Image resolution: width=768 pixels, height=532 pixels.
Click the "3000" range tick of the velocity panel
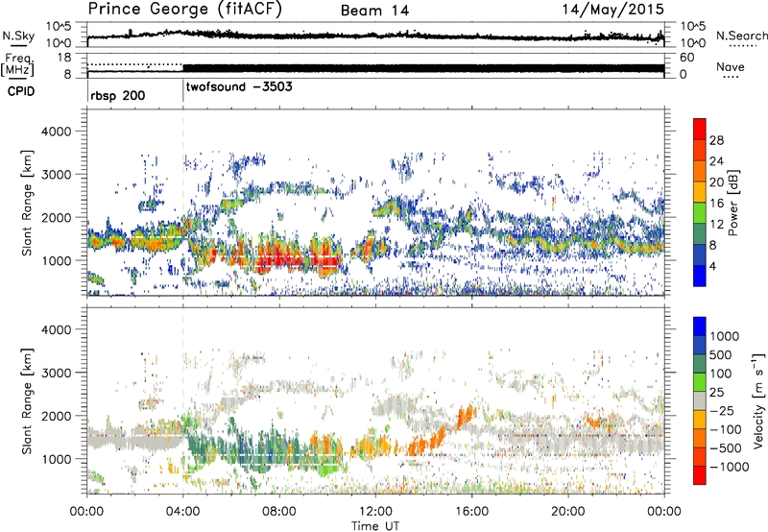[x=56, y=373]
